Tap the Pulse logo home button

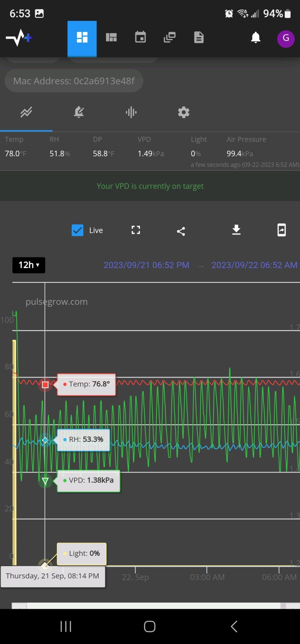click(19, 38)
